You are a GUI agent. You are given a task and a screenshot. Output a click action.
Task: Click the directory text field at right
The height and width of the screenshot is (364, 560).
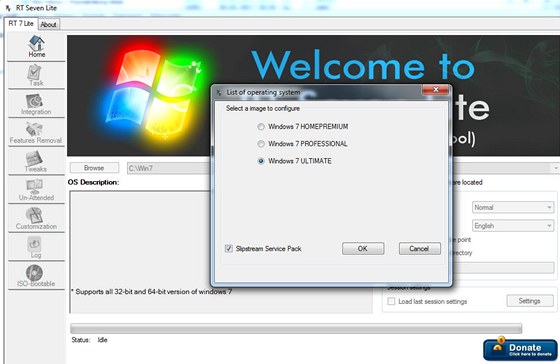504,268
